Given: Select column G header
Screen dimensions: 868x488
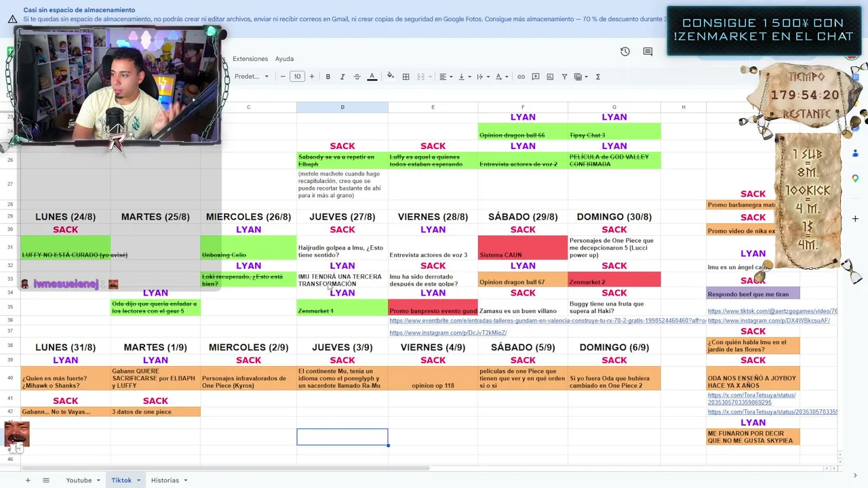Looking at the screenshot, I should tap(614, 107).
